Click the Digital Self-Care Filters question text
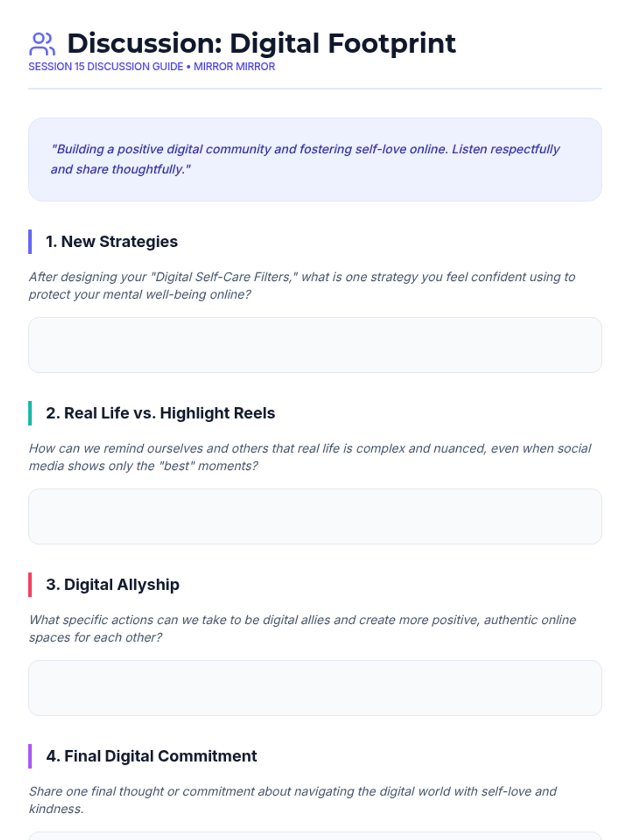The width and height of the screenshot is (630, 840). pos(302,285)
